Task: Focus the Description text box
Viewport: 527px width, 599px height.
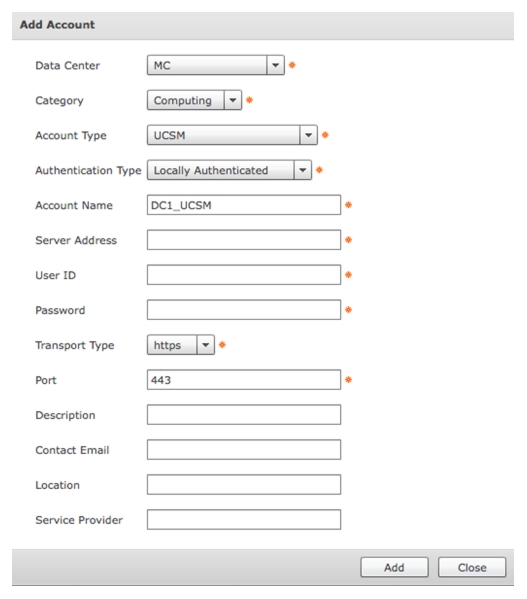Action: pos(244,415)
